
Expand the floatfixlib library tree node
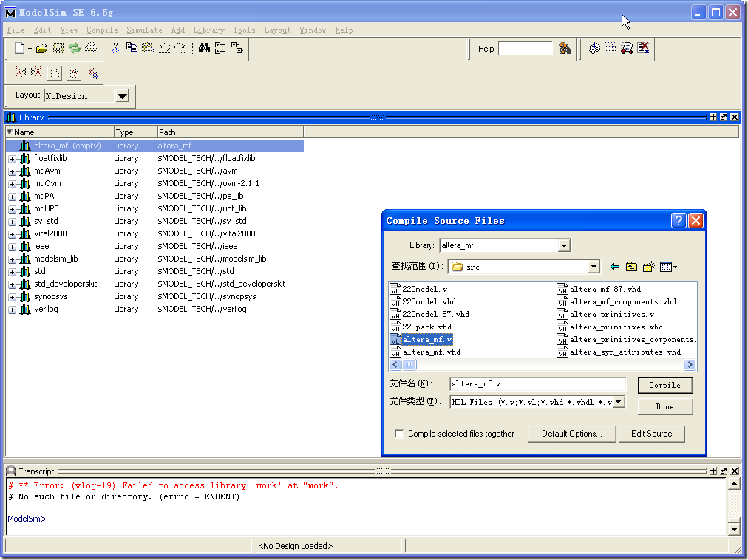12,159
